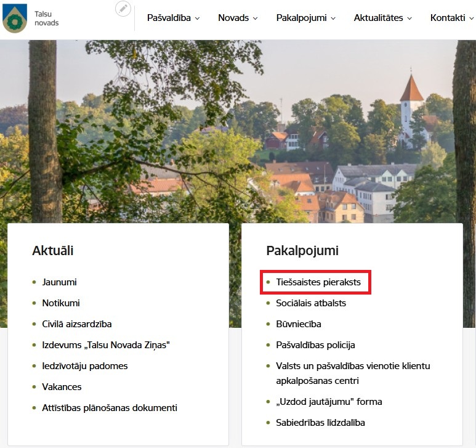Screen dimensions: 476x448
Task: Select the Civilā aizsardzība link
Action: (x=77, y=324)
